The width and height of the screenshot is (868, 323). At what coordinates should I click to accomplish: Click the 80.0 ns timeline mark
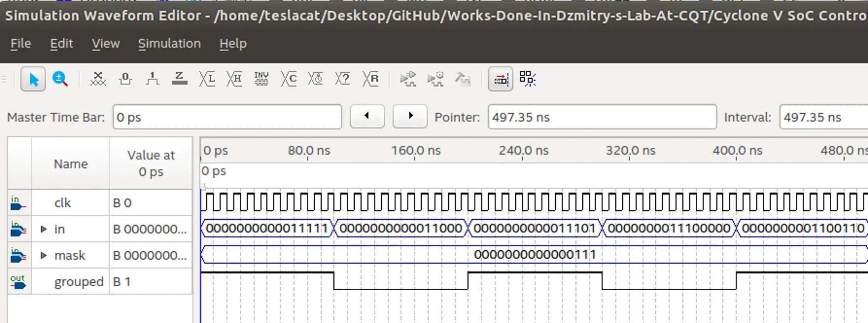tap(309, 151)
